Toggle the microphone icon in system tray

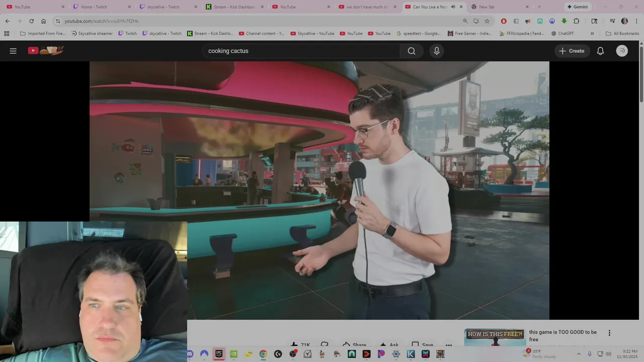(589, 354)
